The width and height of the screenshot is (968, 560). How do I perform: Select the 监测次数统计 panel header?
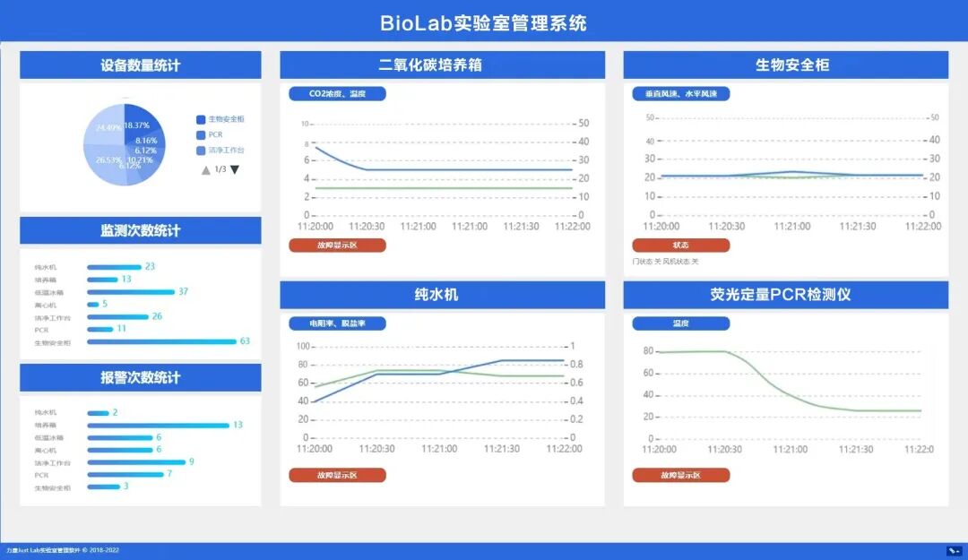tap(138, 230)
